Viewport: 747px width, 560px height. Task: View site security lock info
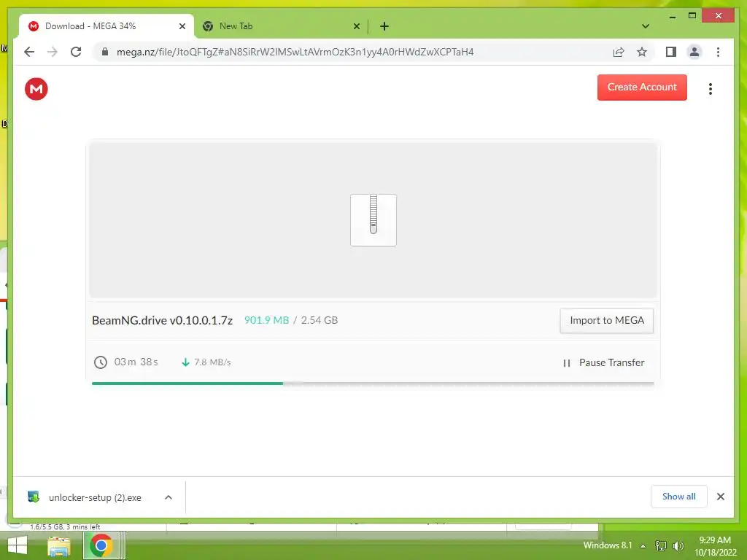pos(105,52)
